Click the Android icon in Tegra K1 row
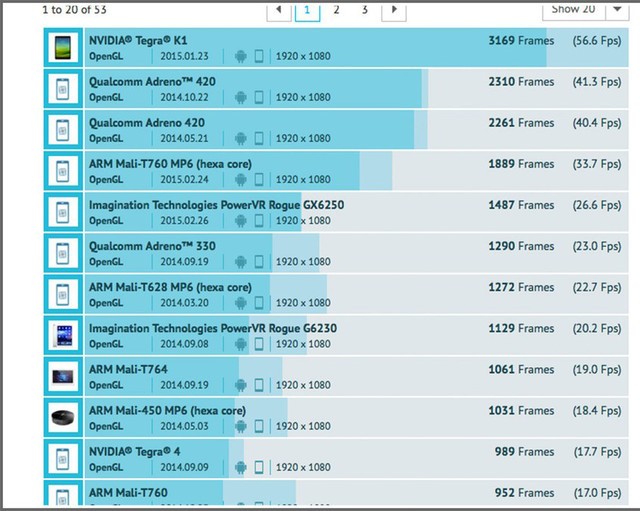The height and width of the screenshot is (511, 640). click(x=241, y=56)
